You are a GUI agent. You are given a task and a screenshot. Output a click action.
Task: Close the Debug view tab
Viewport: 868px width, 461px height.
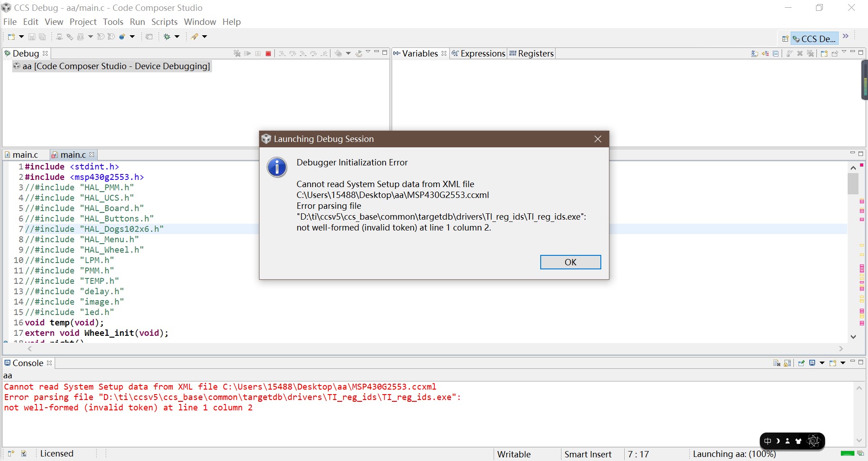(x=45, y=53)
